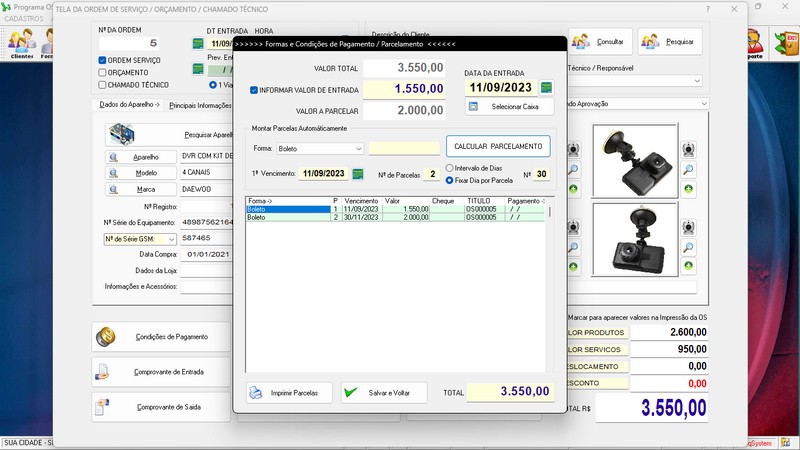Open calendar icon next to 1º Vencimento
The height and width of the screenshot is (450, 800).
357,174
